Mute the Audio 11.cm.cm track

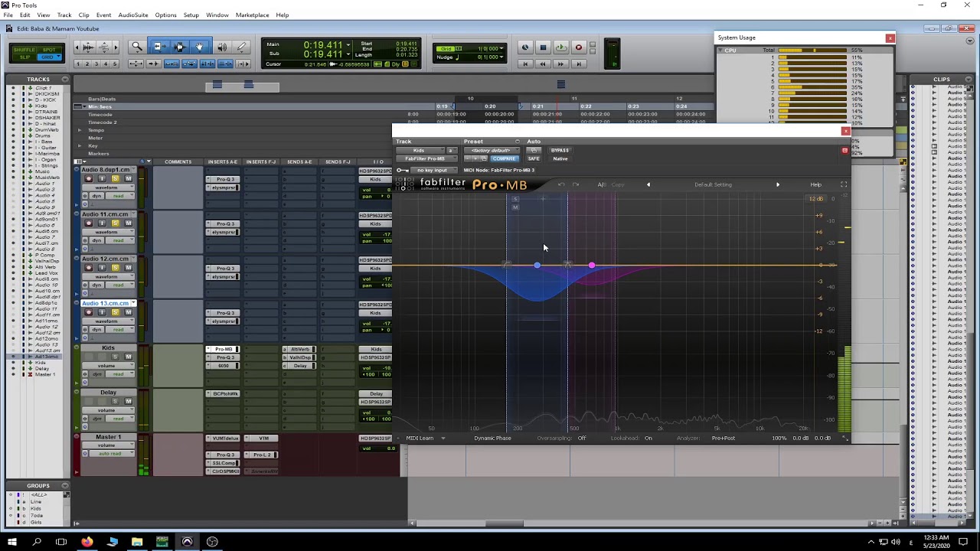click(128, 223)
